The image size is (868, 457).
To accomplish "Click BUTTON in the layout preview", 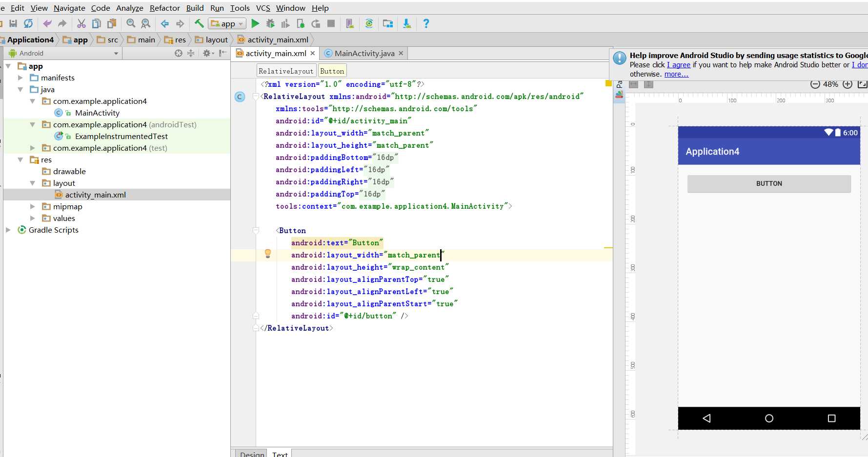I will tap(769, 183).
